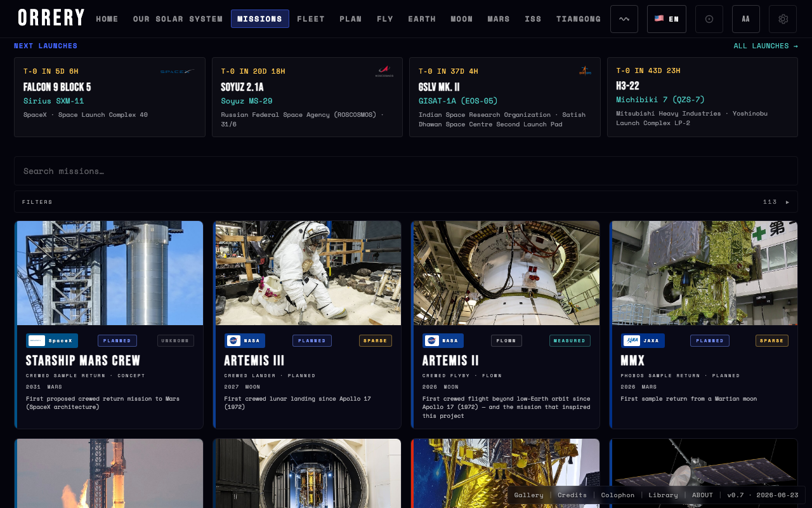Open the MMX spacecraft photo
Screen dimensions: 812x508
705,273
